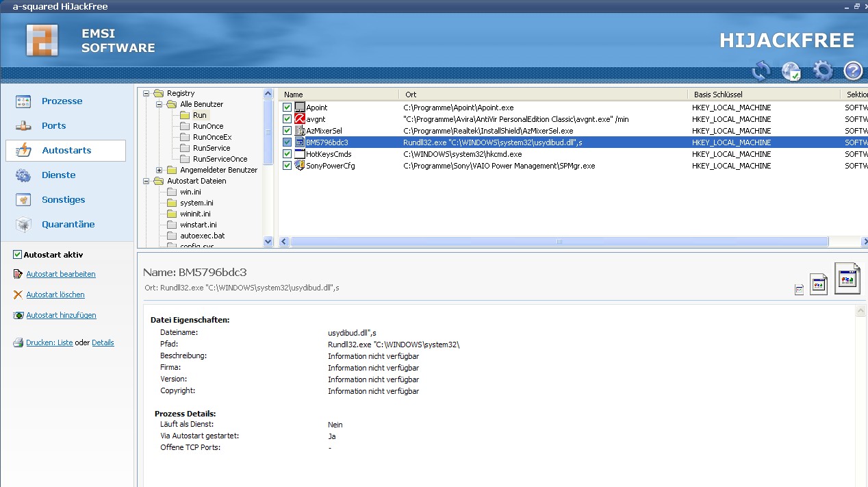Click the print 'Details' link
This screenshot has width=868, height=487.
(x=103, y=342)
